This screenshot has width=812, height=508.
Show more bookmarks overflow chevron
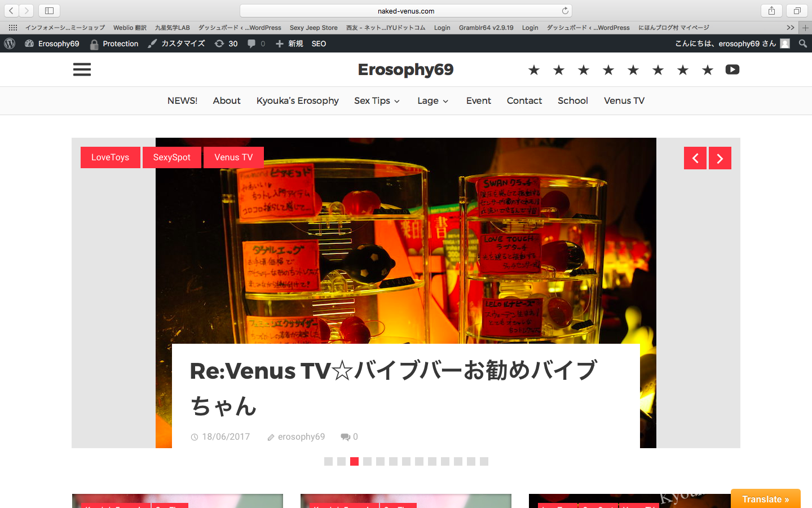[790, 28]
